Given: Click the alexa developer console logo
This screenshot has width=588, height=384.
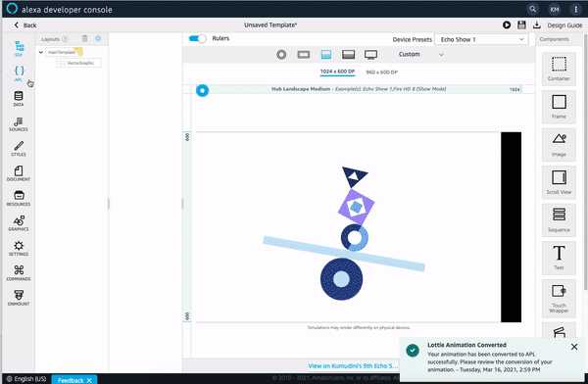Looking at the screenshot, I should coord(59,9).
